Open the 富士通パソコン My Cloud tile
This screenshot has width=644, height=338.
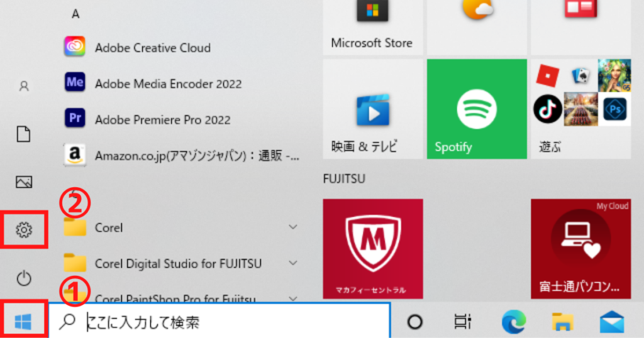[580, 249]
